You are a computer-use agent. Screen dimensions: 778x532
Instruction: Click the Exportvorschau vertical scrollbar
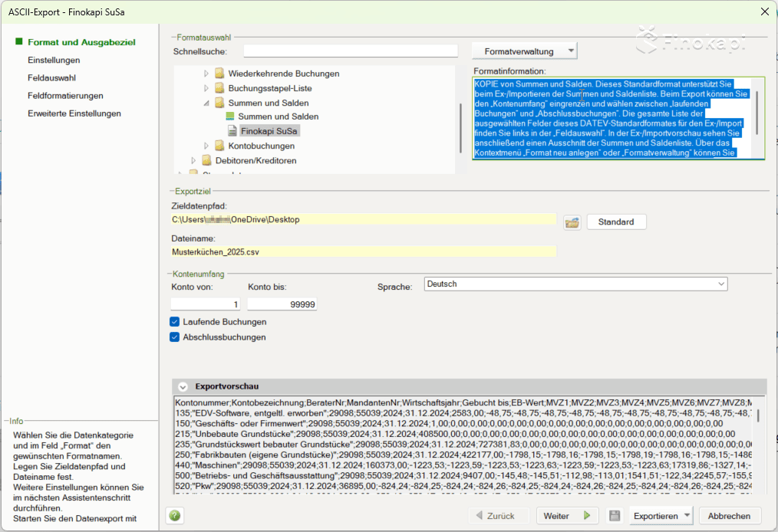coord(758,415)
